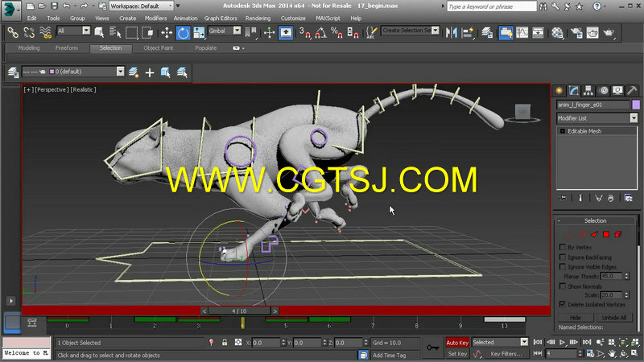
Task: Expand the Editable Mesh modifier entry
Action: point(563,131)
